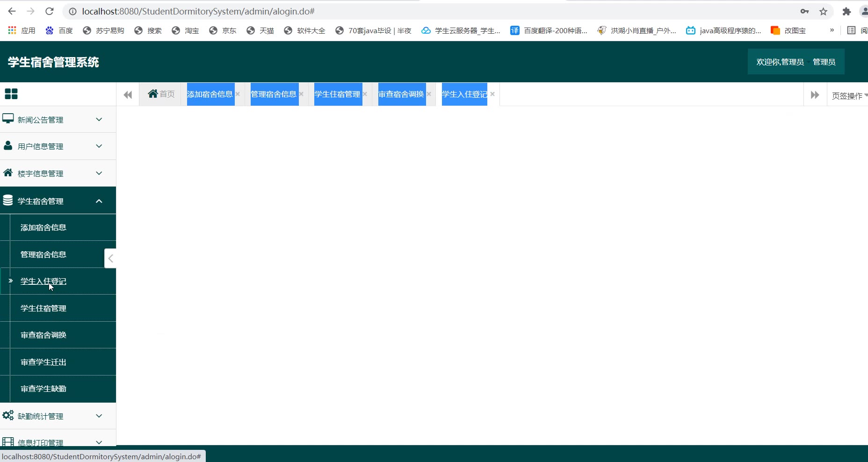The width and height of the screenshot is (868, 462).
Task: Click the site information icon in address bar
Action: pyautogui.click(x=72, y=11)
